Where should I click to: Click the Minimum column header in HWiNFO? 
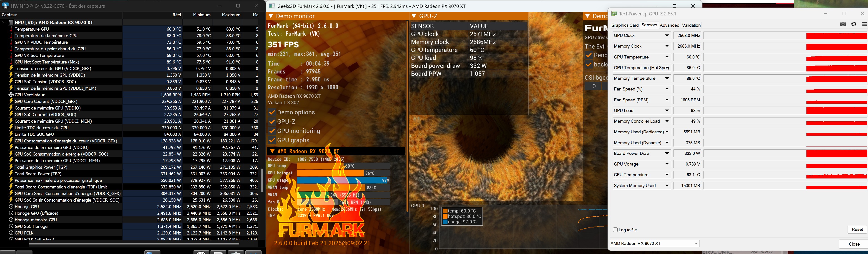[197, 15]
